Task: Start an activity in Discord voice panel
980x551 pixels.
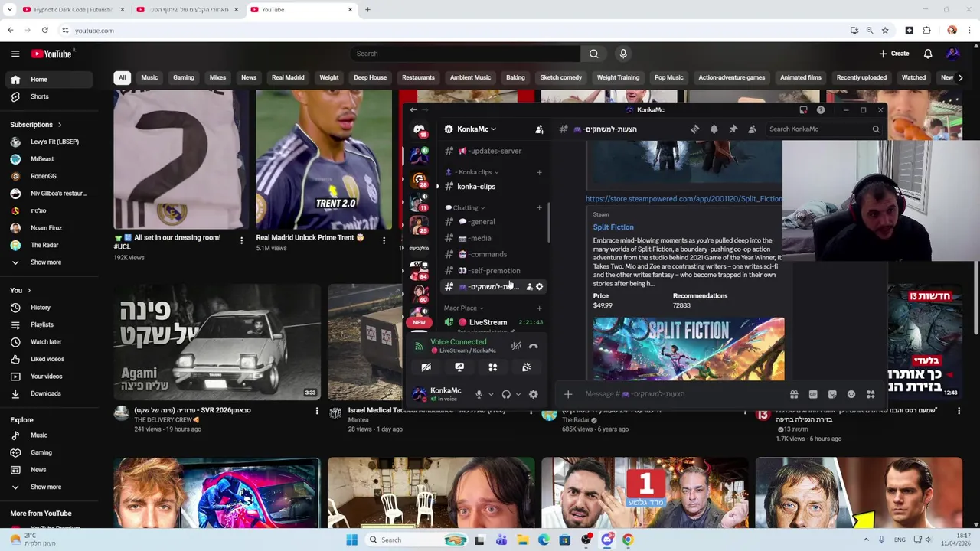Action: click(493, 367)
